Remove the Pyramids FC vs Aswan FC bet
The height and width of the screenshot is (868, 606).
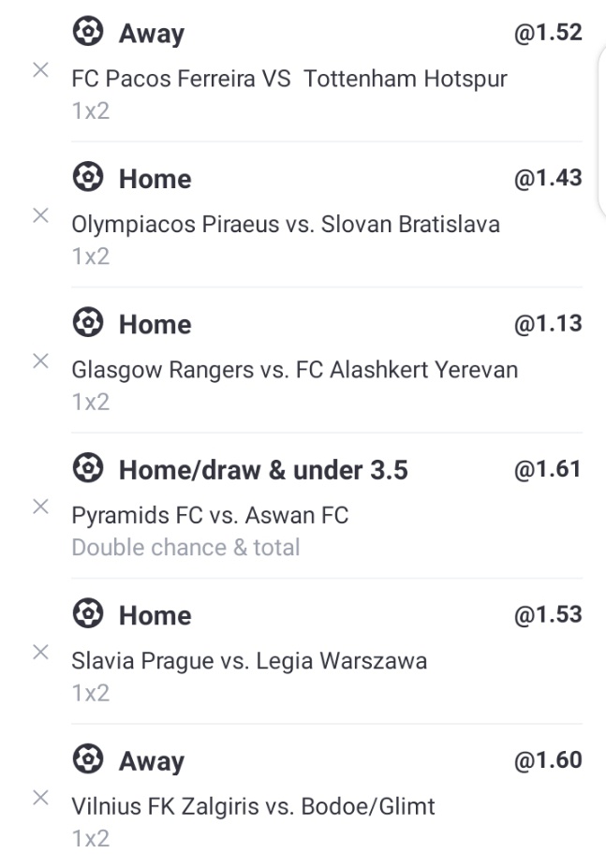coord(40,507)
